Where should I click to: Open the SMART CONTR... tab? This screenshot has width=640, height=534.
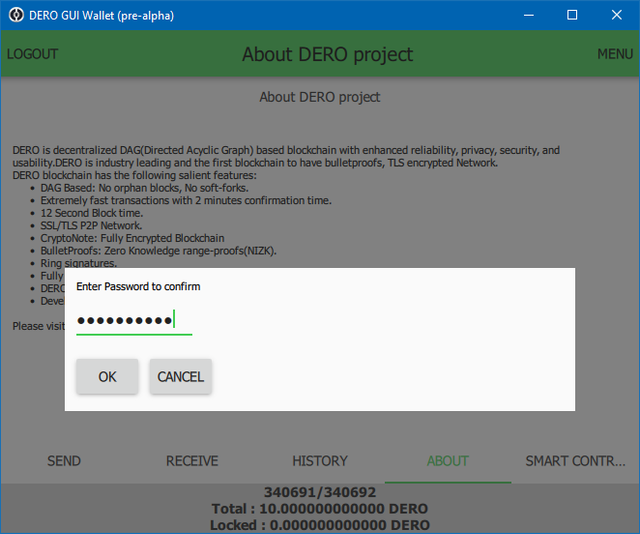(576, 461)
